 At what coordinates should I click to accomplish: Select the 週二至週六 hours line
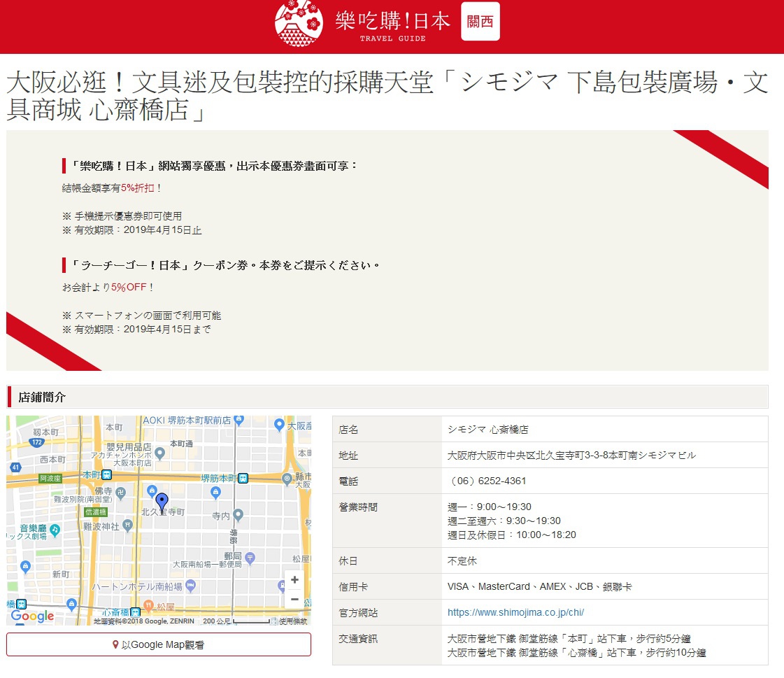point(504,521)
